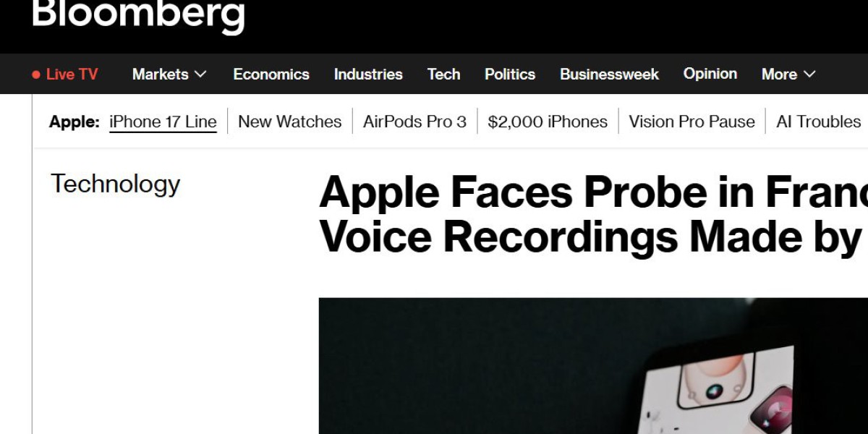
Task: Open the Economics section
Action: click(271, 75)
